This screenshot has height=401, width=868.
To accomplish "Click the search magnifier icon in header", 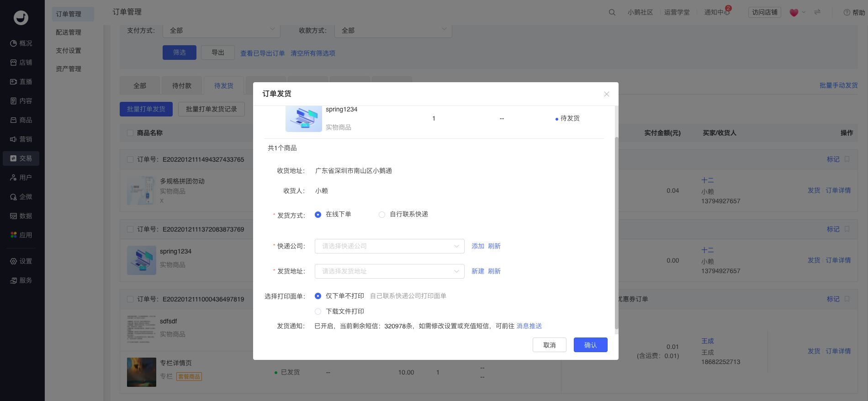I will click(x=612, y=12).
